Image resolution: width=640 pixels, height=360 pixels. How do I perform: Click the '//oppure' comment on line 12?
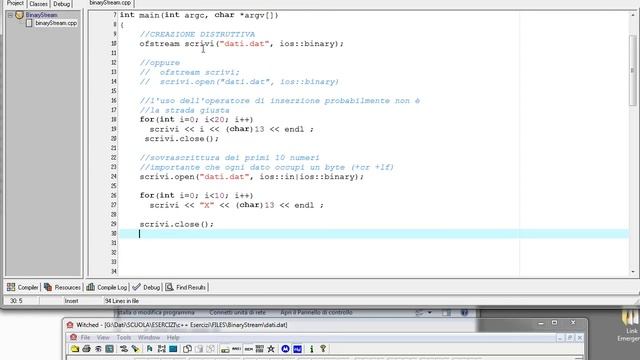(160, 63)
